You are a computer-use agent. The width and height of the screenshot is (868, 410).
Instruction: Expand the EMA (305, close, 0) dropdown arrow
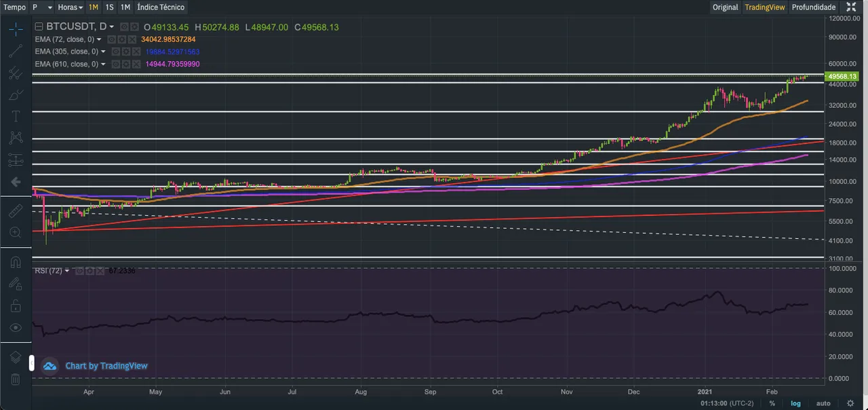(x=103, y=52)
